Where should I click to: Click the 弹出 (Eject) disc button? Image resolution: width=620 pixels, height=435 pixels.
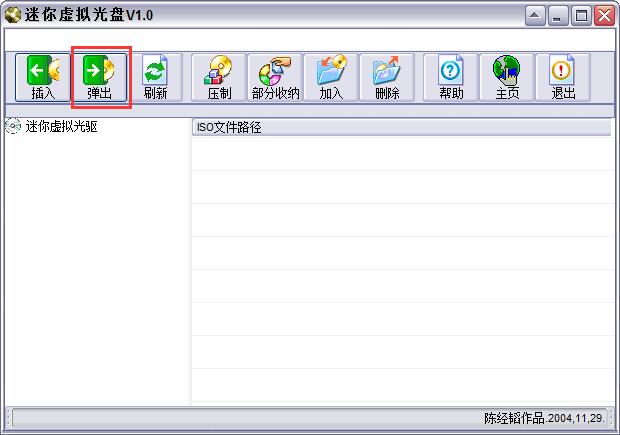click(99, 78)
